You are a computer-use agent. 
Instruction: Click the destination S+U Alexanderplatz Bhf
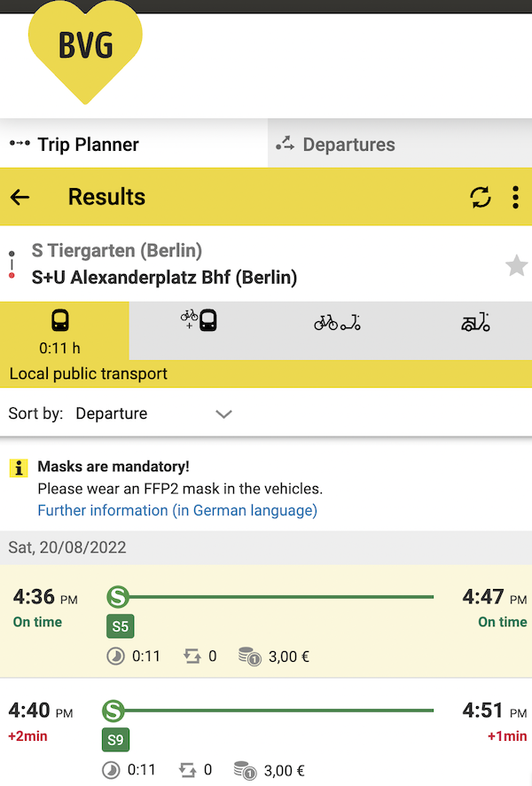[x=164, y=277]
